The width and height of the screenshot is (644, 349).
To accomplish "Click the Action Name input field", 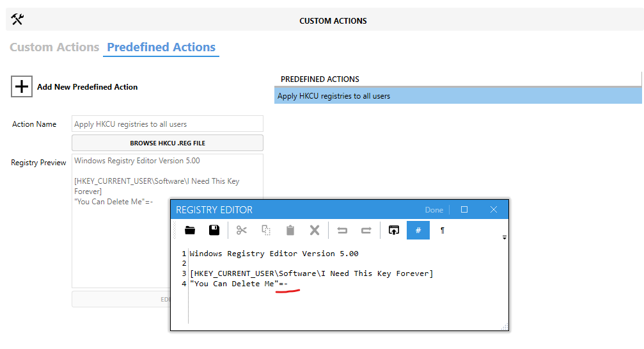I will pos(168,124).
